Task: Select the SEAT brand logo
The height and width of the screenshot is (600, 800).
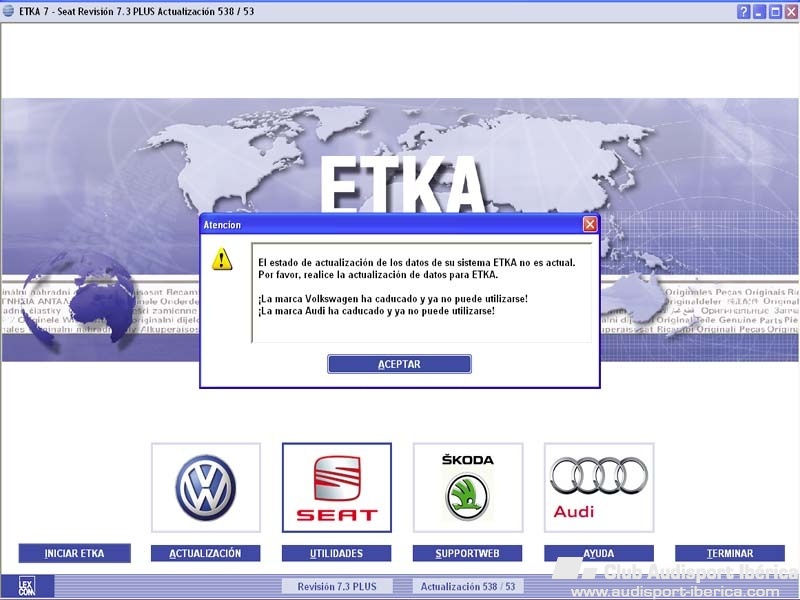Action: (x=337, y=487)
